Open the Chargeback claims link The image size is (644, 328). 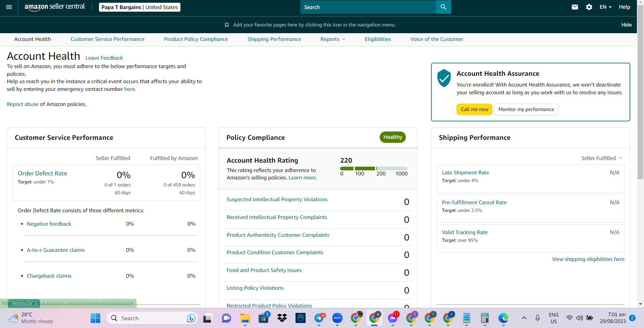click(x=49, y=276)
